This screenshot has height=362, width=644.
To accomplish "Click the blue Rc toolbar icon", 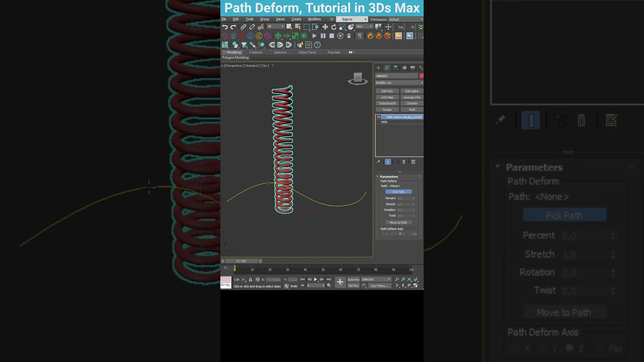I will tap(410, 36).
